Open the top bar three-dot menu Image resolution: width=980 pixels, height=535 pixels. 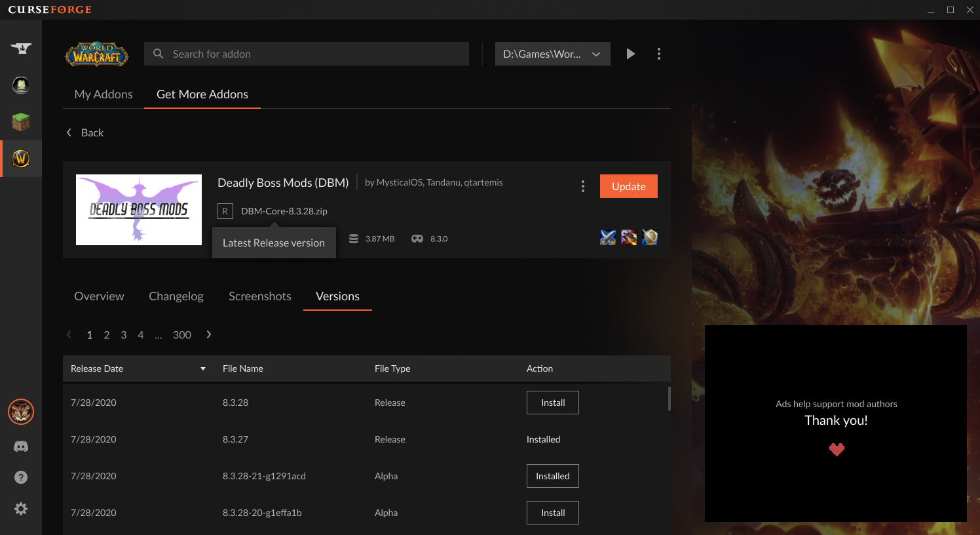tap(659, 54)
